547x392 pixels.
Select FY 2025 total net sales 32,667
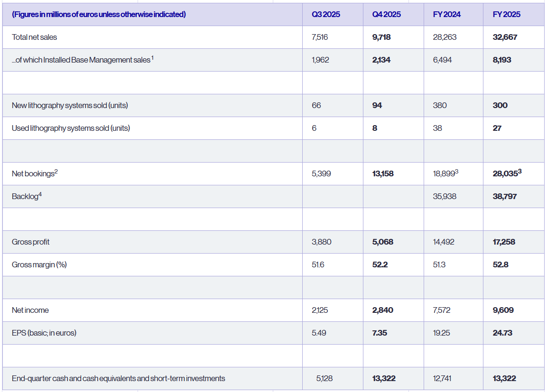505,37
